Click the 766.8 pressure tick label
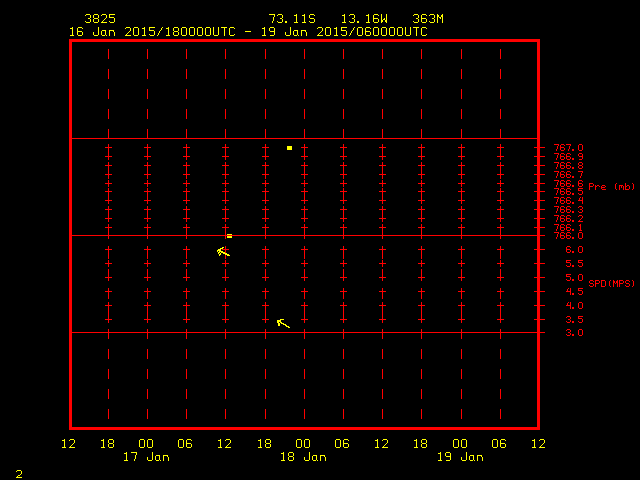The height and width of the screenshot is (480, 640). coord(569,166)
